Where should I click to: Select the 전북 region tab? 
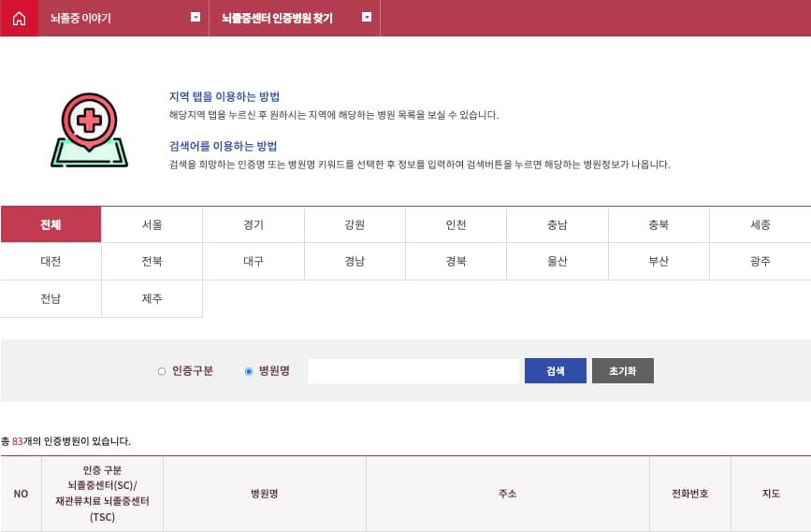coord(152,261)
